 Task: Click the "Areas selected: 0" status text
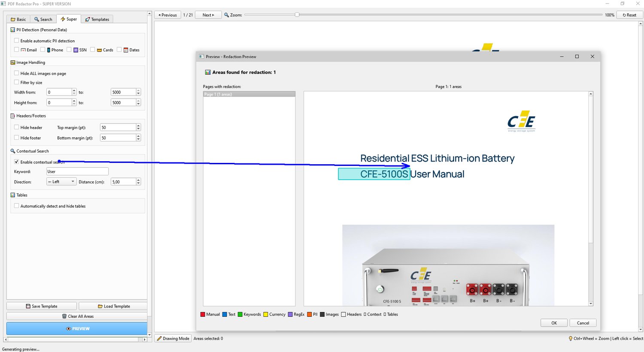pyautogui.click(x=208, y=339)
